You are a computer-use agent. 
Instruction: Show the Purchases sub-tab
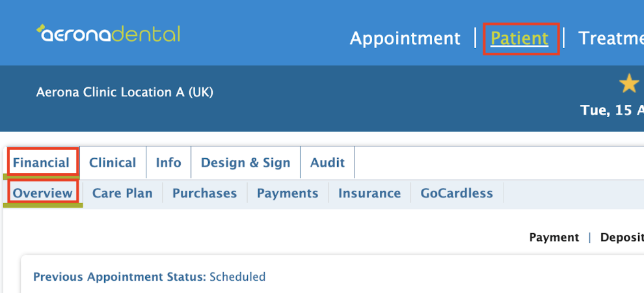tap(204, 193)
